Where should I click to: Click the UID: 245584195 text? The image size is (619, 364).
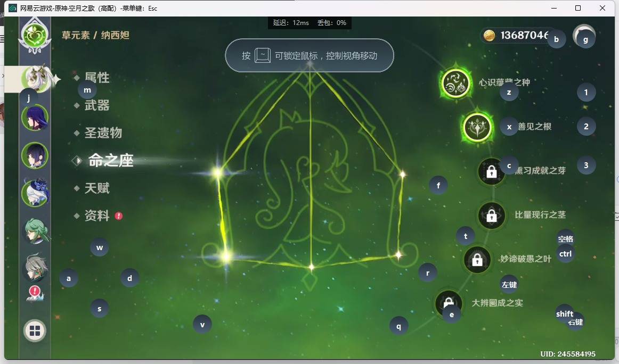568,354
